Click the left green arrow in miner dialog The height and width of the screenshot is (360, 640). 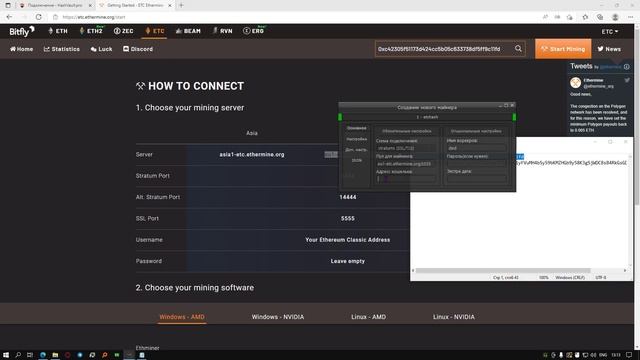pos(340,117)
